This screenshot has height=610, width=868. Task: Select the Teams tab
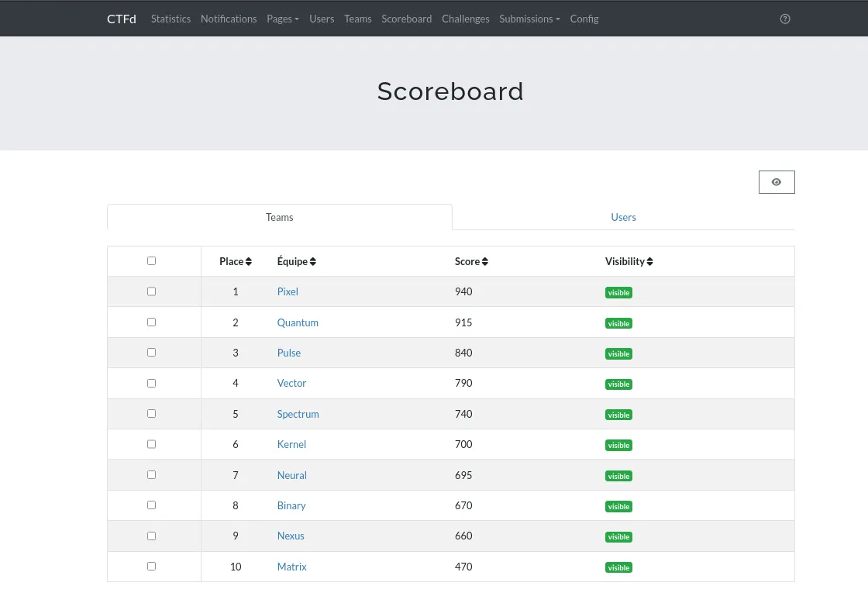(x=279, y=217)
